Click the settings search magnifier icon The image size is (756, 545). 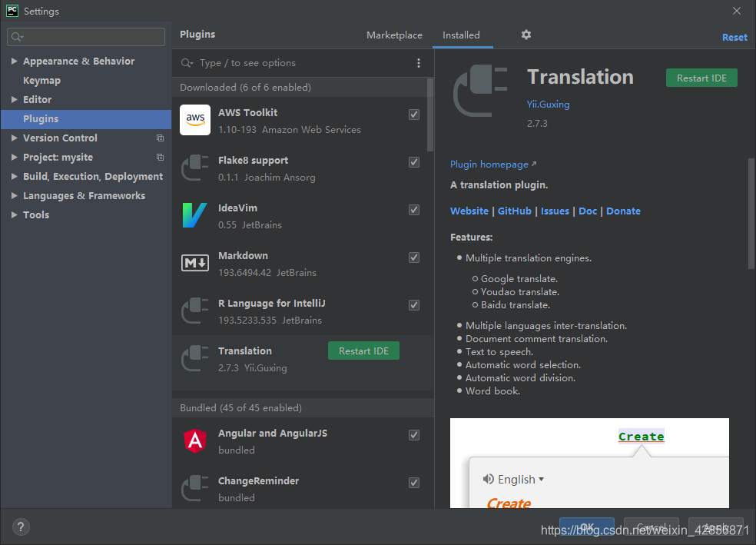(x=18, y=37)
